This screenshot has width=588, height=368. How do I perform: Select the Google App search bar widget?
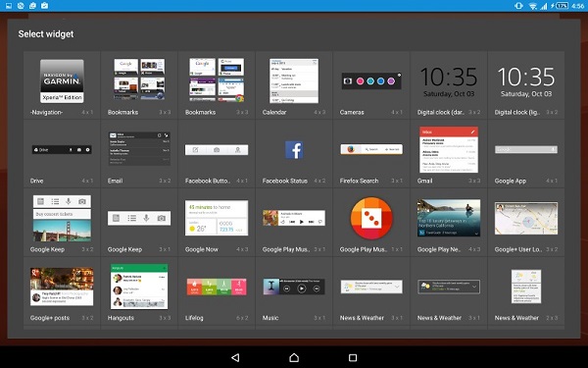tap(526, 149)
